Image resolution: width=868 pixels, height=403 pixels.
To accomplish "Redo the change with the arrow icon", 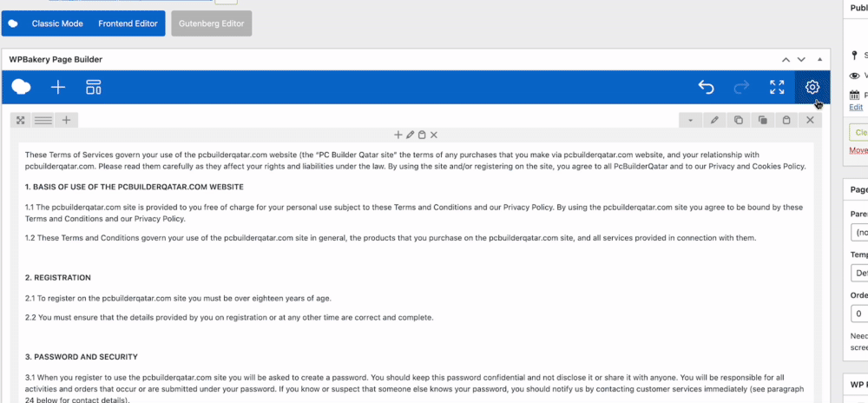I will tap(741, 87).
